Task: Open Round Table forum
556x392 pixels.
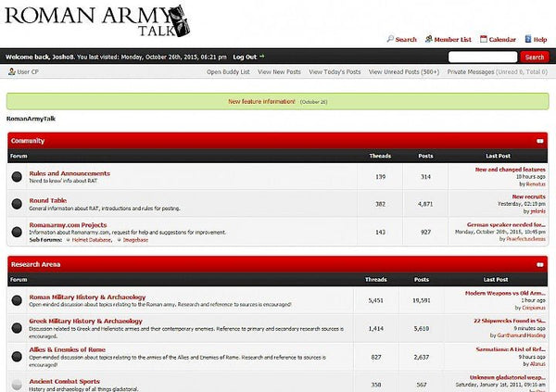Action: click(48, 200)
